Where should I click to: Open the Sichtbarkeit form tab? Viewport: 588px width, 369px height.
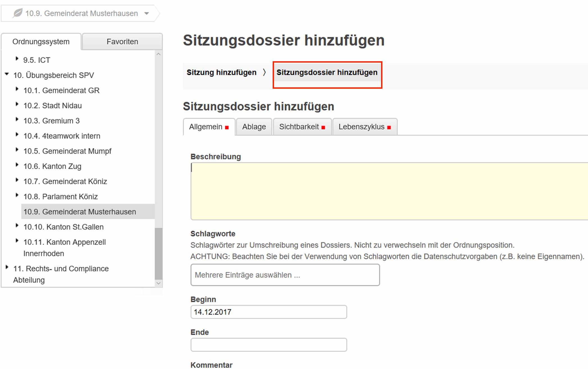[x=302, y=127]
